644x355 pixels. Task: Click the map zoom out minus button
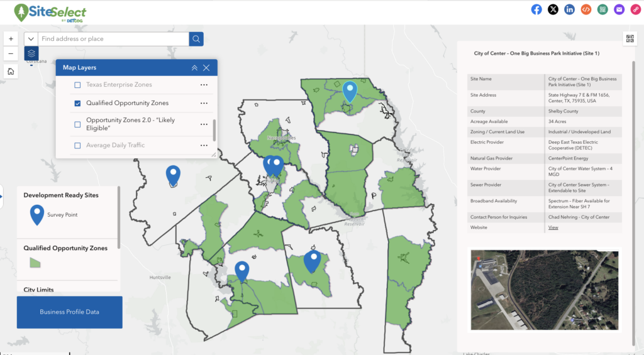(11, 54)
